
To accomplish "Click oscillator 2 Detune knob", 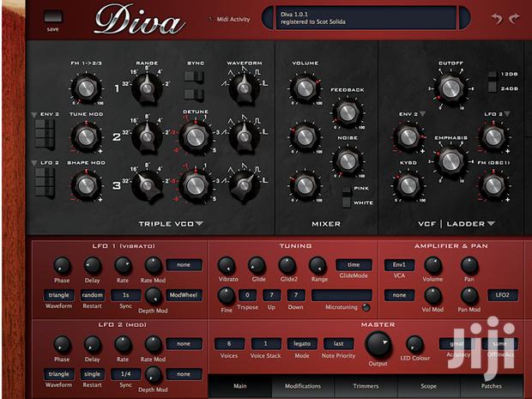I will tap(196, 137).
